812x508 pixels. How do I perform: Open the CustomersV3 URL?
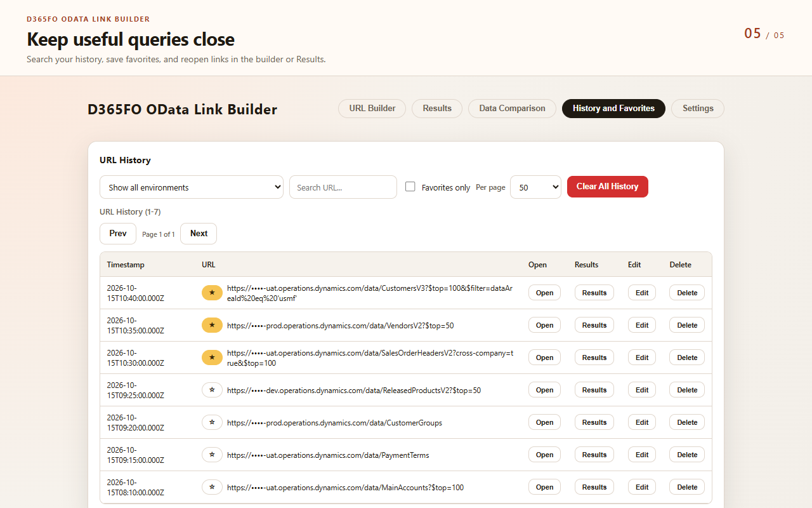(x=544, y=293)
